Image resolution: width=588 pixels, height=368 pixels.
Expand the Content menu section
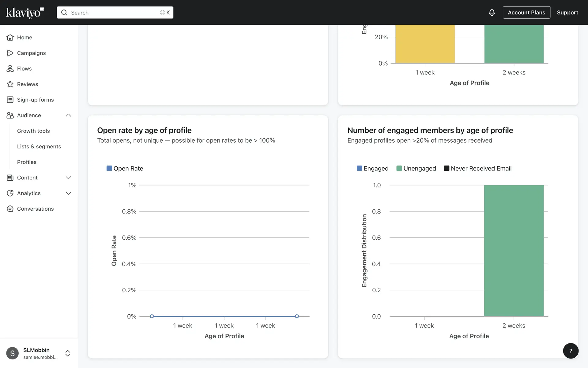tap(68, 178)
